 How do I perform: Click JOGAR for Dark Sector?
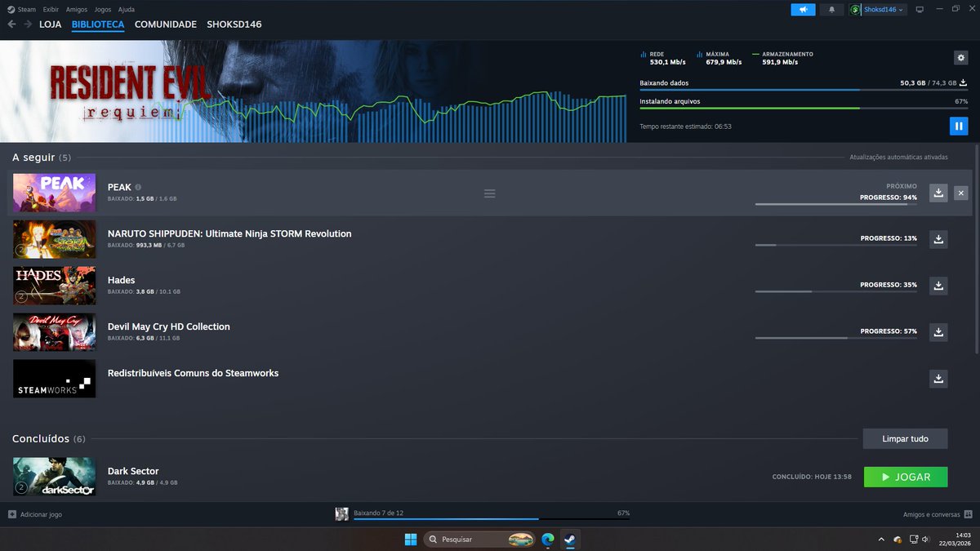(x=906, y=477)
